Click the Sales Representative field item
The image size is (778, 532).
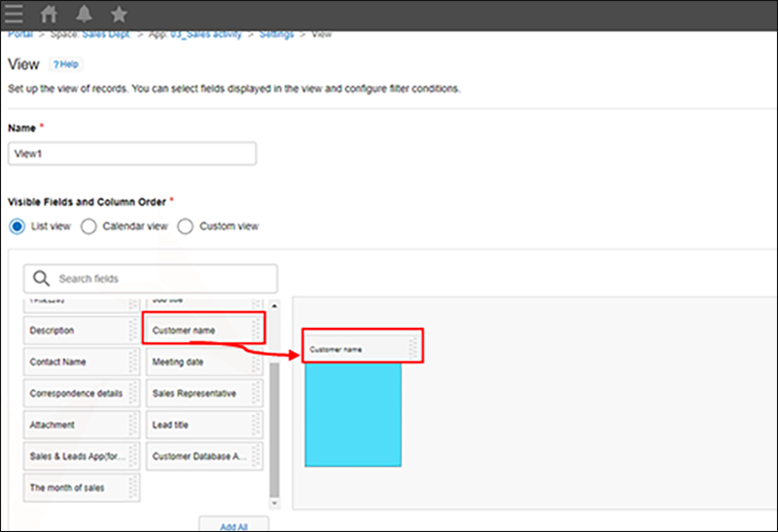click(x=194, y=394)
